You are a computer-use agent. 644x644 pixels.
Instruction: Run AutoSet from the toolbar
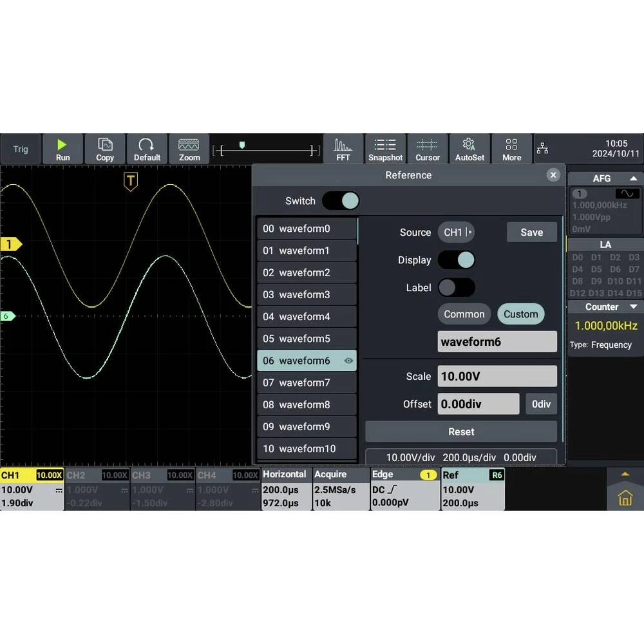click(469, 149)
